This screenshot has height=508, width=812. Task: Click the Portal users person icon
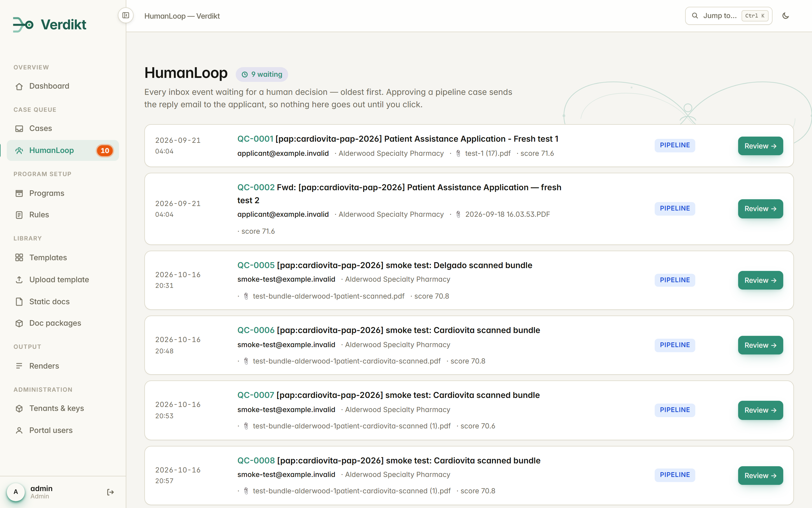point(19,430)
